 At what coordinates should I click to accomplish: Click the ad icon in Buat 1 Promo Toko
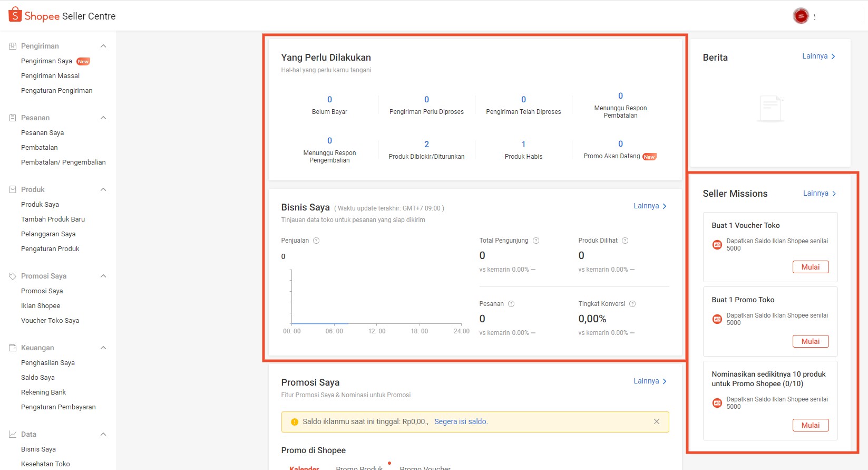point(717,319)
